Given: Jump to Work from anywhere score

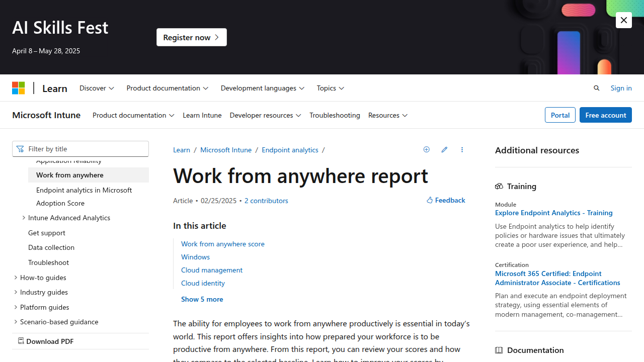Looking at the screenshot, I should pyautogui.click(x=223, y=244).
